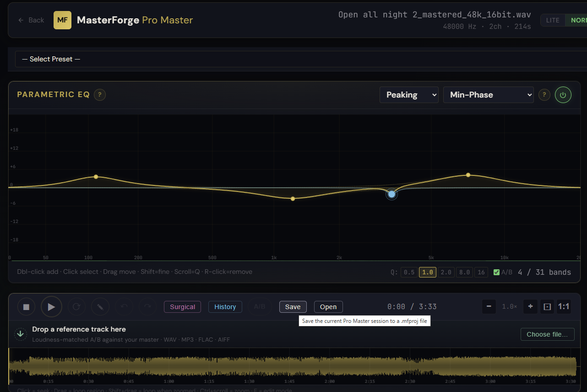The width and height of the screenshot is (587, 392).
Task: Click the redo arrow icon
Action: [147, 307]
